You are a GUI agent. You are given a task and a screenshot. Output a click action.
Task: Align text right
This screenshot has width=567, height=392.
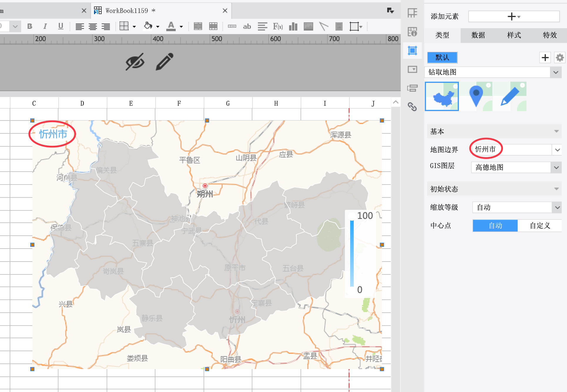pyautogui.click(x=106, y=27)
